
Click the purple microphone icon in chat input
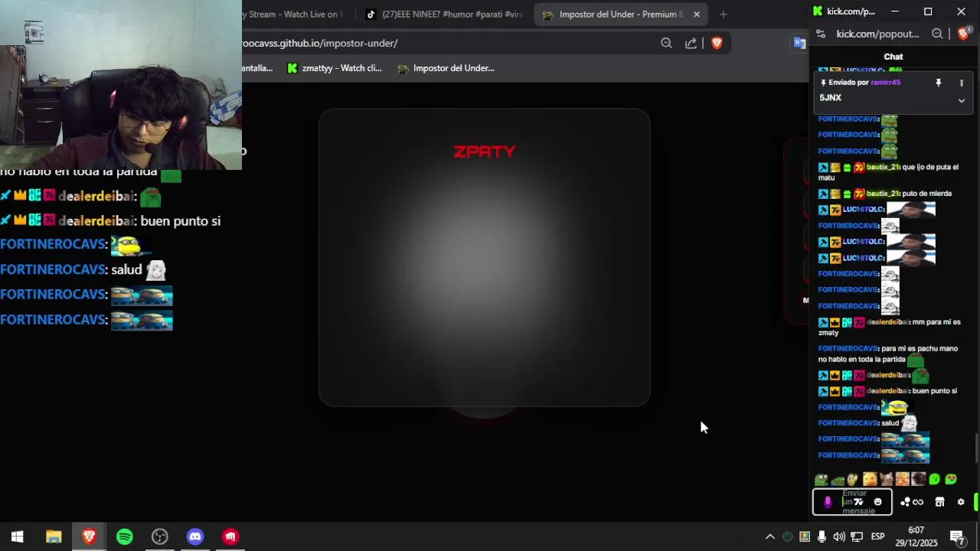(828, 502)
